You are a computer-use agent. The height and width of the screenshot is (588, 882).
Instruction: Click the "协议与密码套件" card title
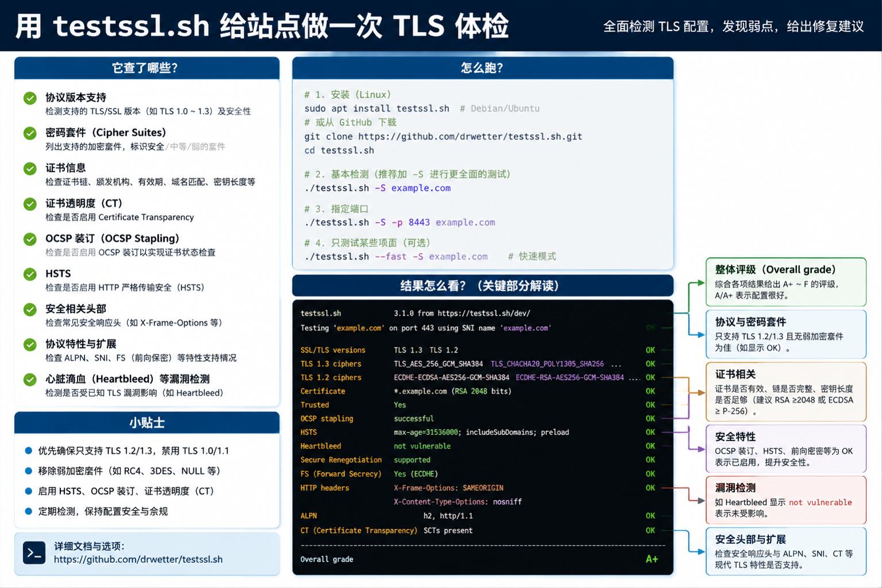coord(751,322)
